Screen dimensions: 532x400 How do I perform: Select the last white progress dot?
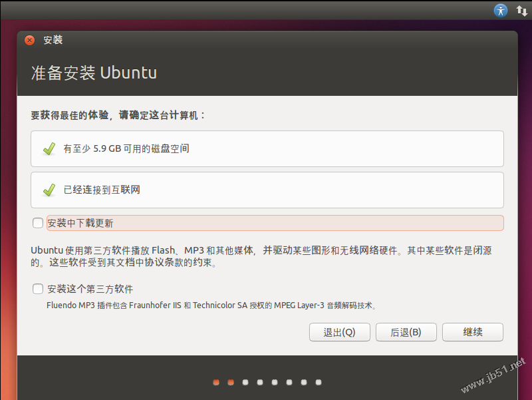tap(319, 382)
